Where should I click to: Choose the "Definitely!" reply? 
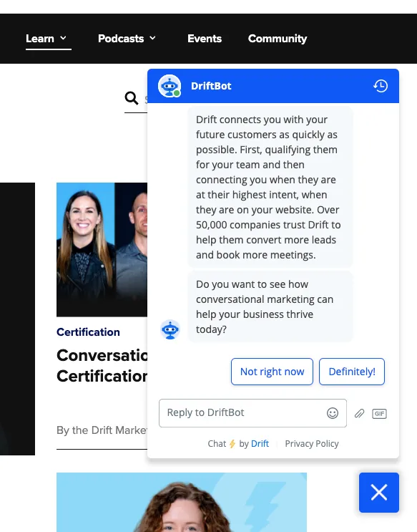click(352, 372)
